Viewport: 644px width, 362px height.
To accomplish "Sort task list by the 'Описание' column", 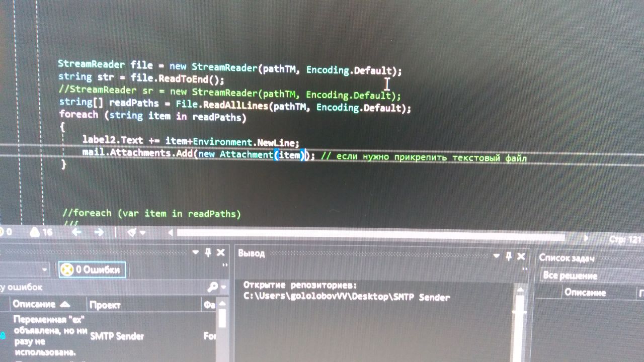I will click(585, 292).
